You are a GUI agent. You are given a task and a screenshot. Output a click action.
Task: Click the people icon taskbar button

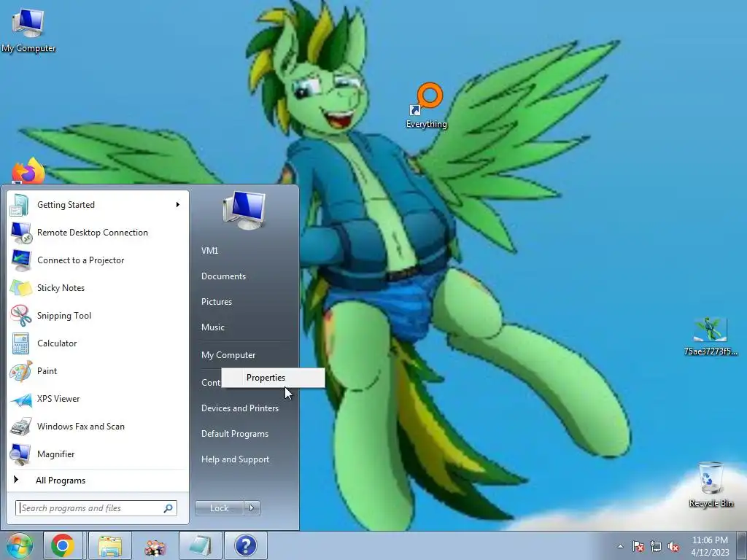(155, 547)
